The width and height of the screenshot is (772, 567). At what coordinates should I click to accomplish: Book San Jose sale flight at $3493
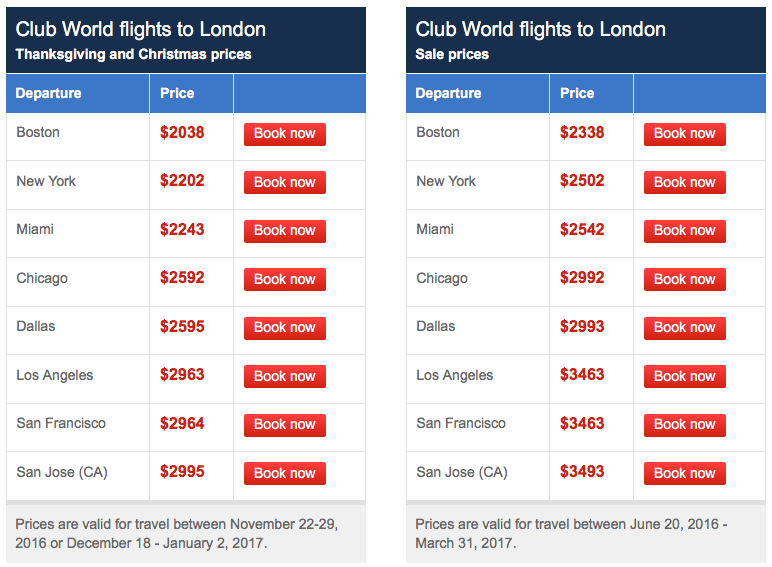684,473
